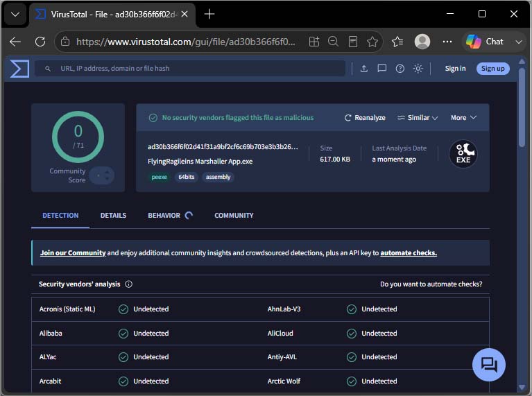
Task: Open Join our Community link
Action: tap(73, 253)
